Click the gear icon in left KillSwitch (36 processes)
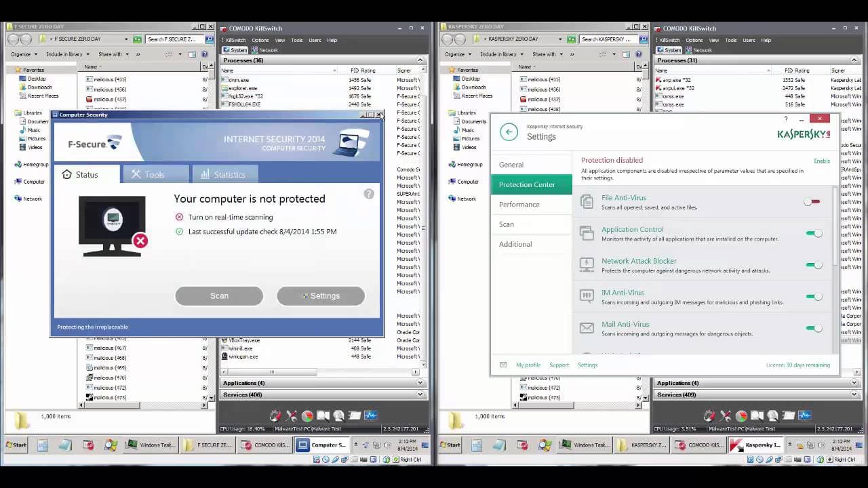This screenshot has height=488, width=868. [x=275, y=415]
